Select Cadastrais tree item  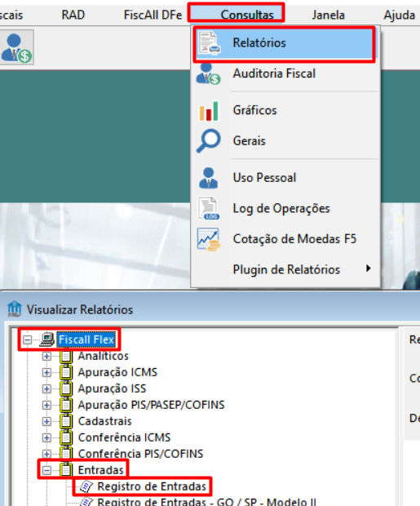[105, 421]
